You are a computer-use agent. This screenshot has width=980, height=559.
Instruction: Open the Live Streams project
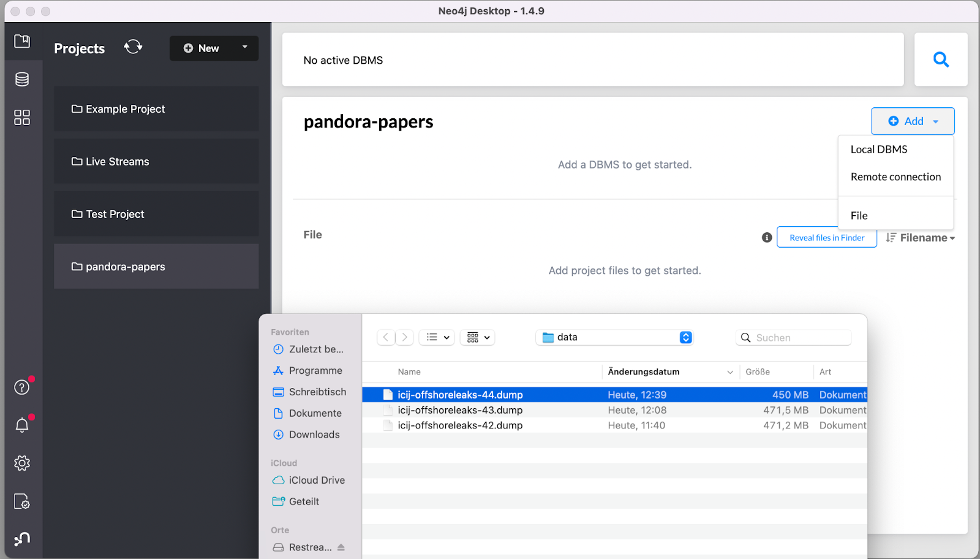pyautogui.click(x=156, y=162)
